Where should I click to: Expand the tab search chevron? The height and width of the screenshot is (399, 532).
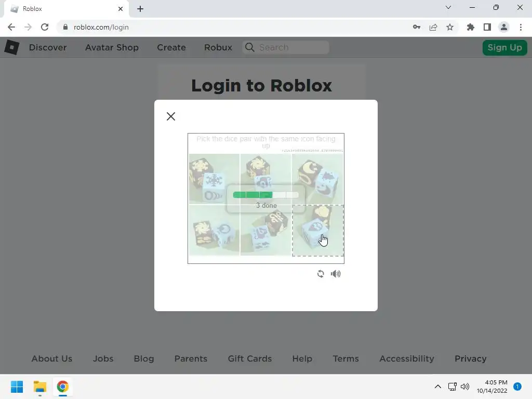(448, 7)
